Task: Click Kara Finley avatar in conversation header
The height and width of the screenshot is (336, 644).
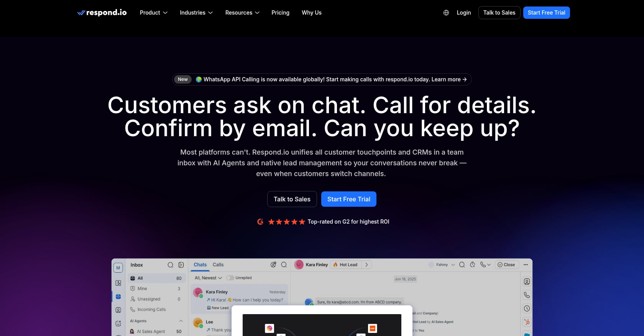Action: 299,265
